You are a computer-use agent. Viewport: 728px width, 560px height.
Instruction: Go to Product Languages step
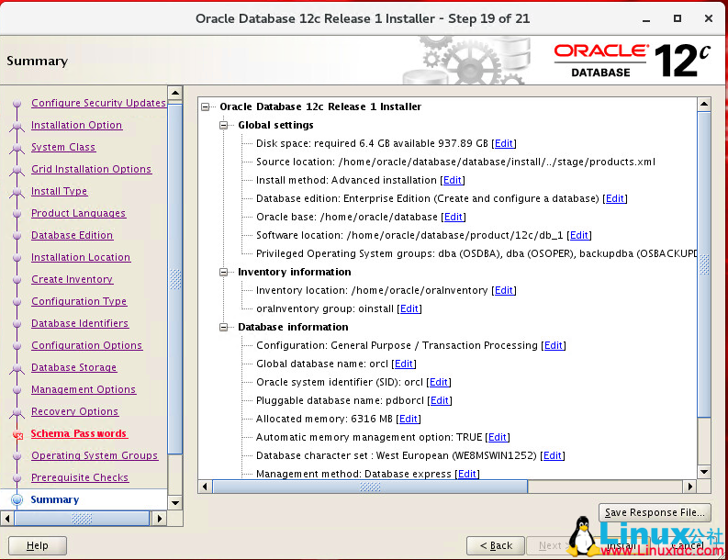(78, 214)
